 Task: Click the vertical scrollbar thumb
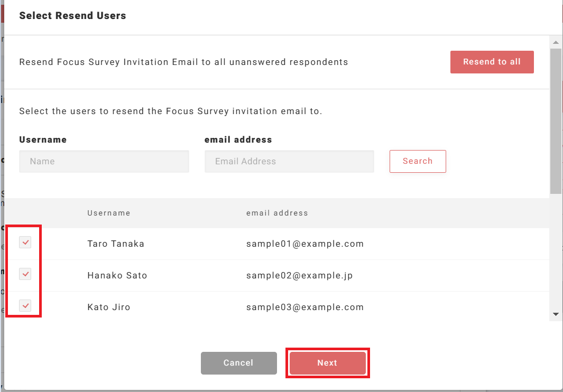555,122
